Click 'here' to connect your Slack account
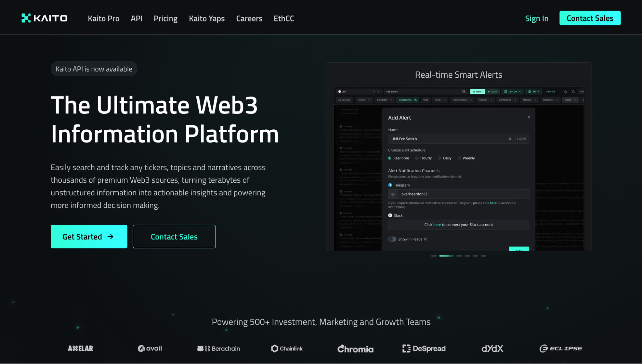Image resolution: width=642 pixels, height=364 pixels. (437, 225)
